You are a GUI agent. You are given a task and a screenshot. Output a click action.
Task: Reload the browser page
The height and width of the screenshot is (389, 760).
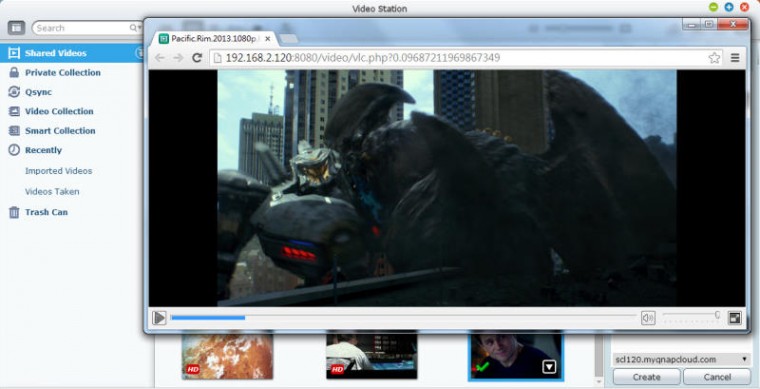click(197, 58)
